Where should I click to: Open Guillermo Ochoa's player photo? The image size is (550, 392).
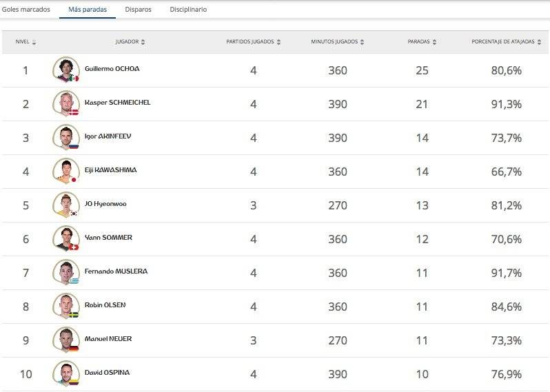66,70
